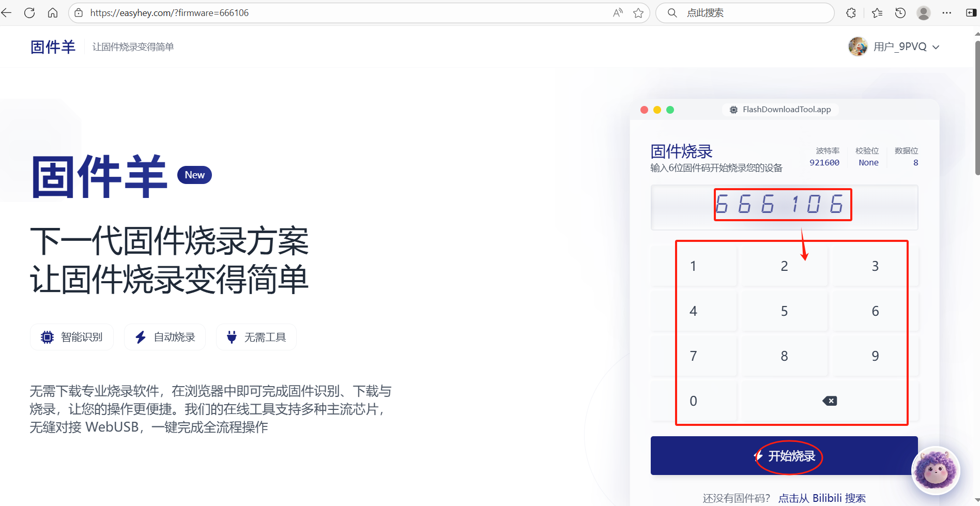Screen dimensions: 980x506
Task: Click the backspace delete key
Action: click(830, 401)
